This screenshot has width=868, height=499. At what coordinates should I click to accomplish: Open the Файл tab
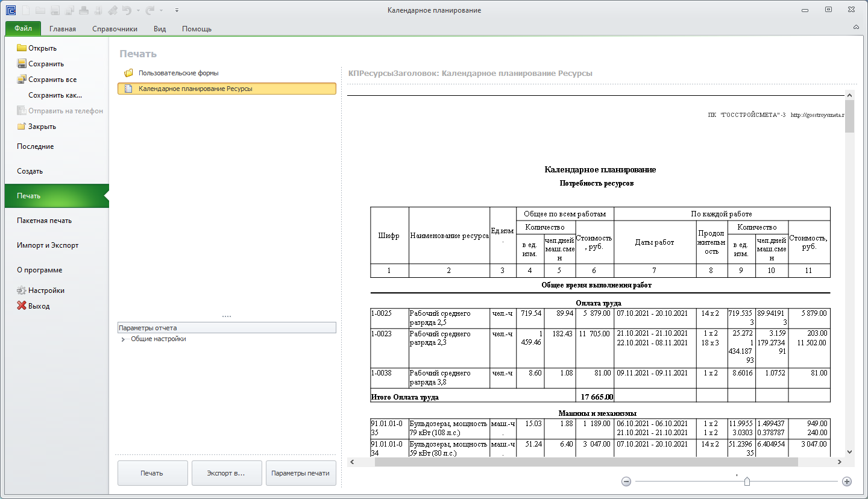point(23,28)
